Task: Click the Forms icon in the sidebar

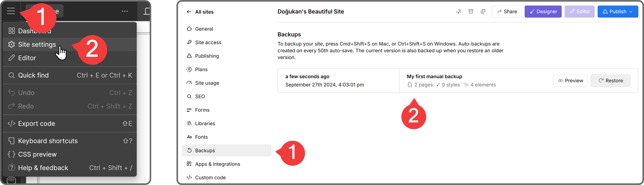Action: pos(189,110)
